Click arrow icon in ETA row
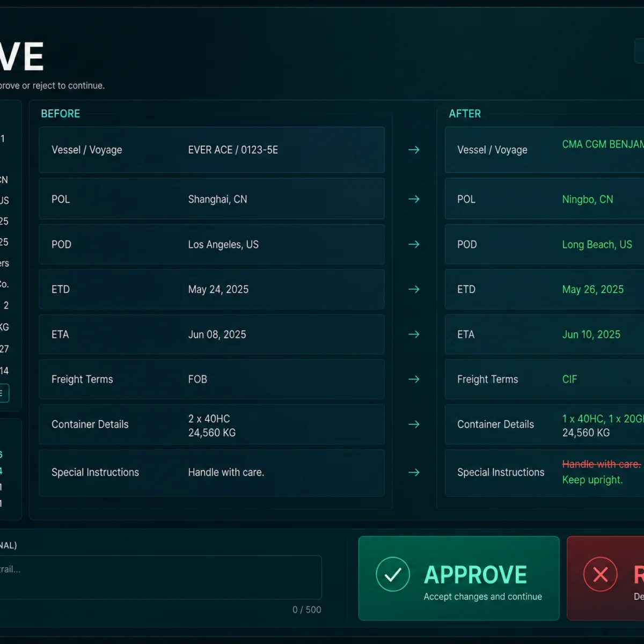 pyautogui.click(x=414, y=334)
